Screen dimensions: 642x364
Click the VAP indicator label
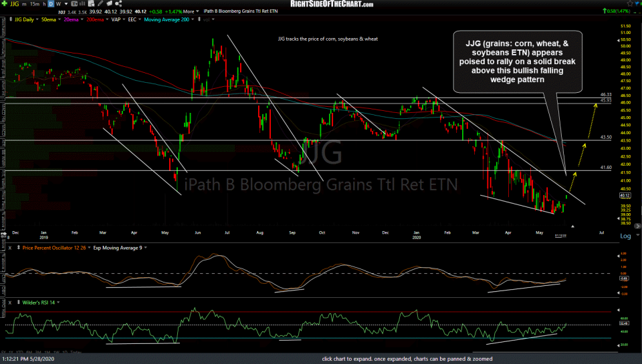[116, 19]
